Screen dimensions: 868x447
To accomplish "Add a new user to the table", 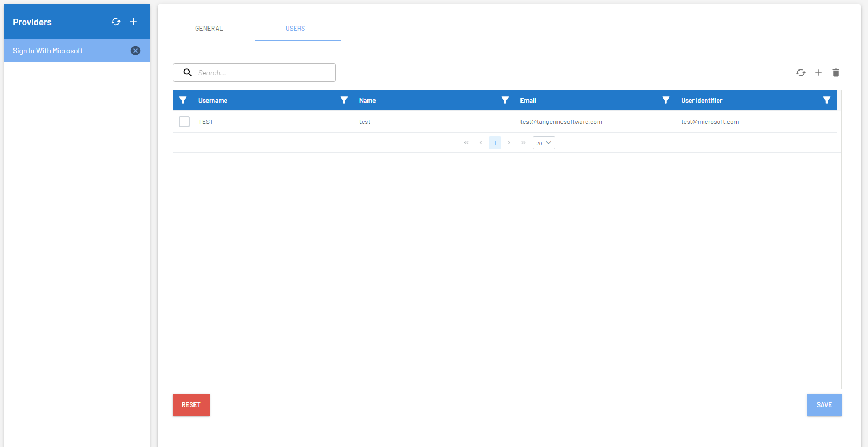I will (818, 73).
